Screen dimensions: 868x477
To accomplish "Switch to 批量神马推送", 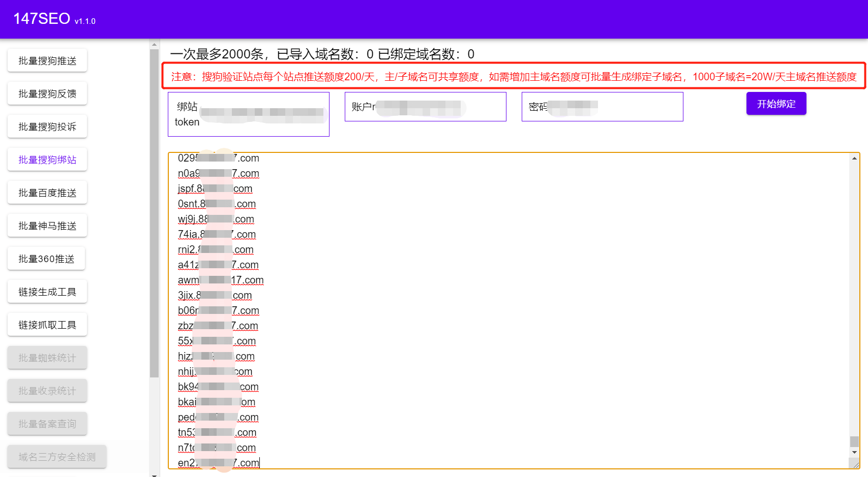I will (47, 225).
